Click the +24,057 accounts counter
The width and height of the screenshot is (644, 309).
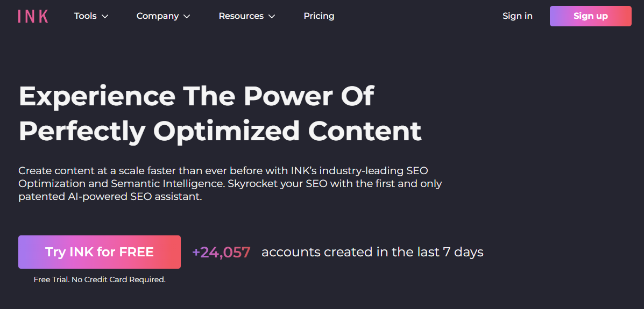tap(221, 252)
